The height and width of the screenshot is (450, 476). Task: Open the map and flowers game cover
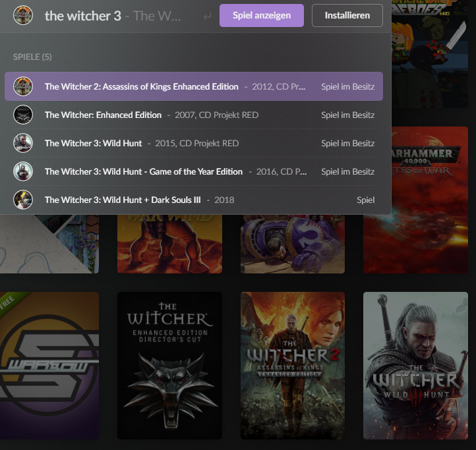pyautogui.click(x=49, y=244)
